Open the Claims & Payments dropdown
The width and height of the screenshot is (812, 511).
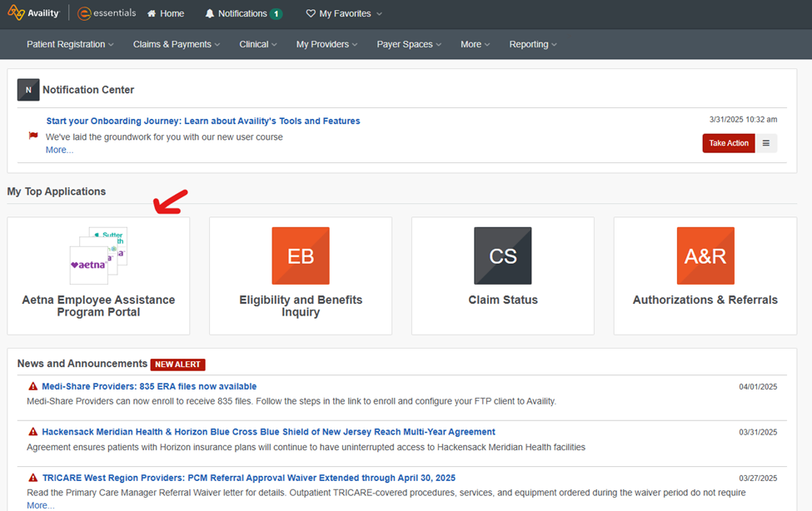point(177,44)
